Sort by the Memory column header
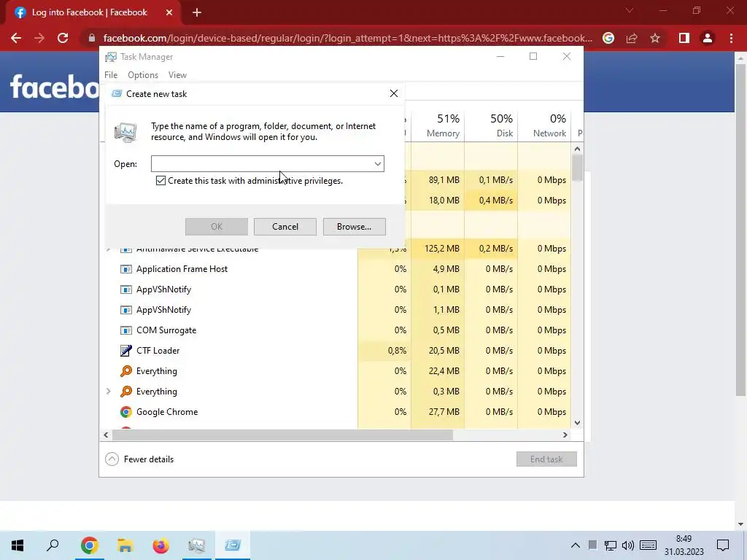 click(438, 125)
